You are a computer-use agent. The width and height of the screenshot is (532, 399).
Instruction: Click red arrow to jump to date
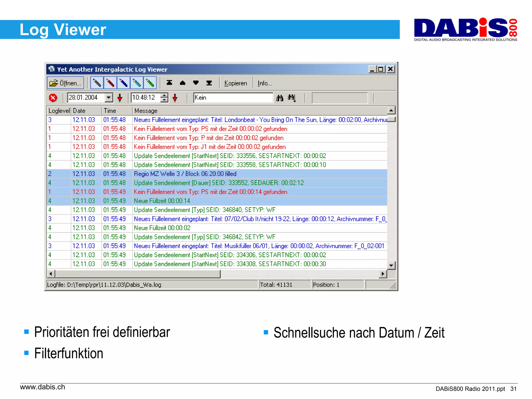pyautogui.click(x=120, y=98)
